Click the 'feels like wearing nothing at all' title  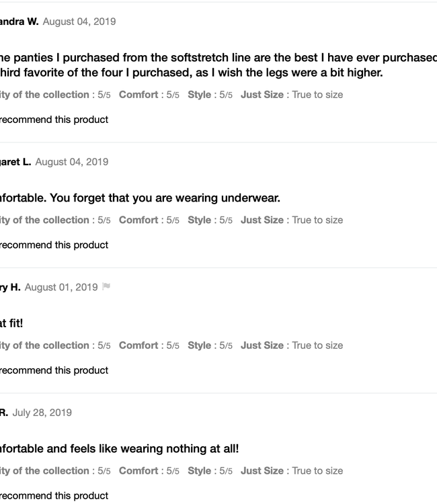pos(120,448)
